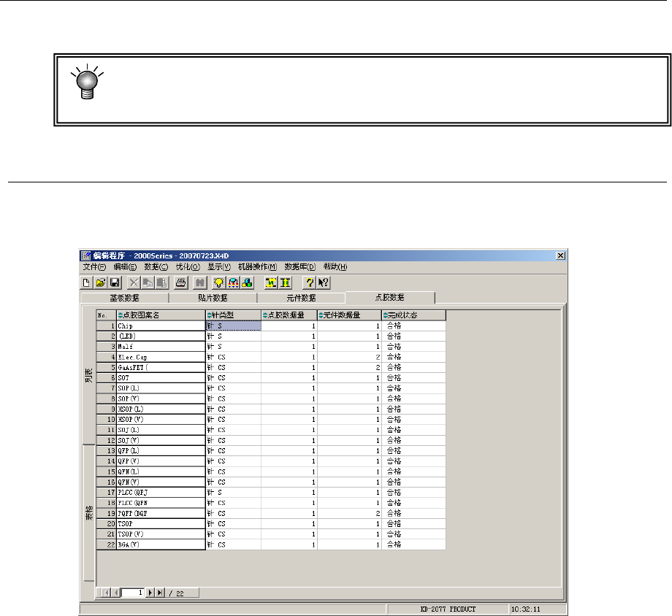Select the 点胶数据 tab
Viewport: 672px width, 616px height.
pyautogui.click(x=389, y=297)
